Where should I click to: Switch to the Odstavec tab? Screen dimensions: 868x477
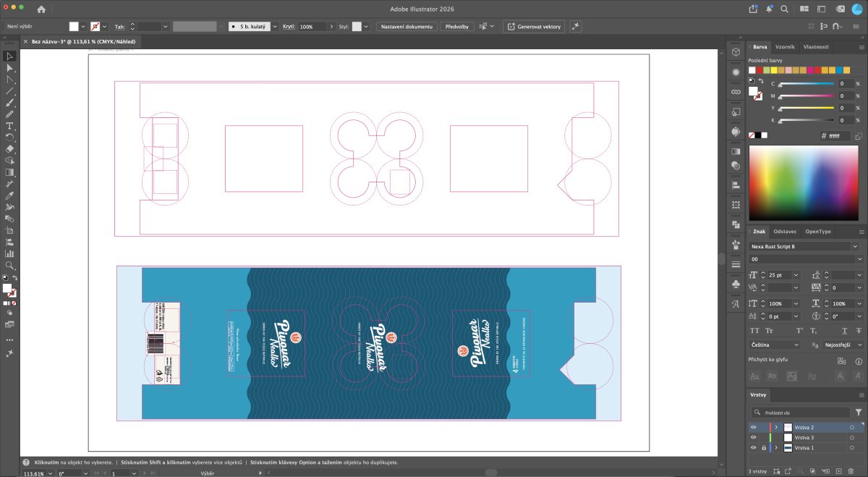click(x=785, y=231)
